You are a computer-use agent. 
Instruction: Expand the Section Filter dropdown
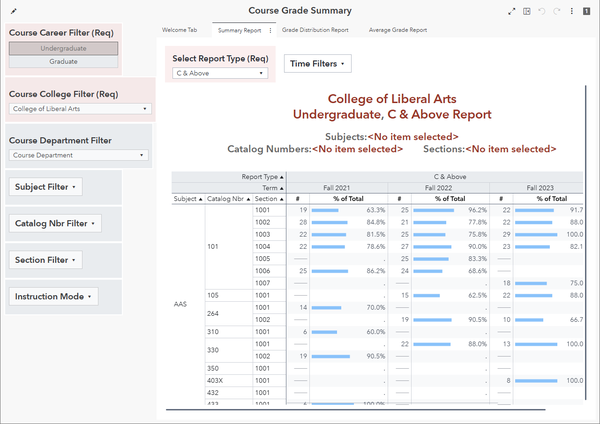(46, 260)
